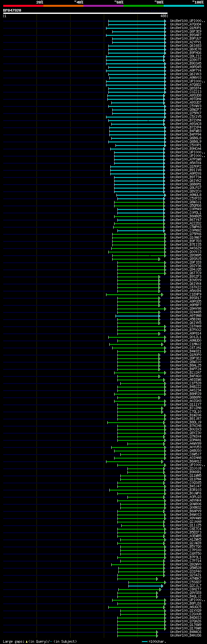207x644 pixels.
Task: Select the UniRef100_A7HBK7 label
Action: pyautogui.click(x=186, y=578)
